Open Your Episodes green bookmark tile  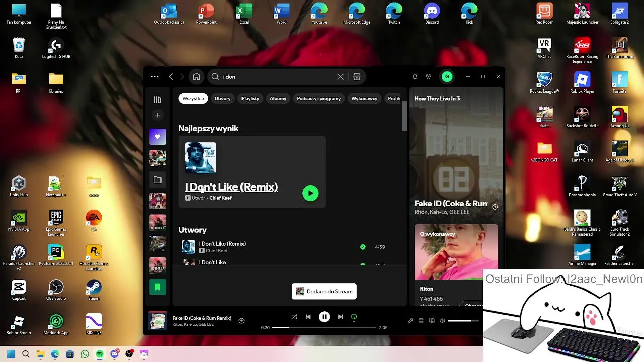click(157, 287)
